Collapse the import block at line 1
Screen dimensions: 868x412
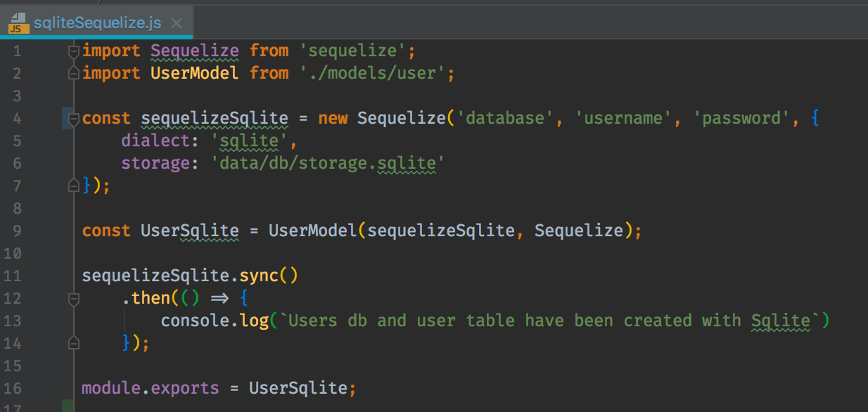pyautogui.click(x=73, y=51)
